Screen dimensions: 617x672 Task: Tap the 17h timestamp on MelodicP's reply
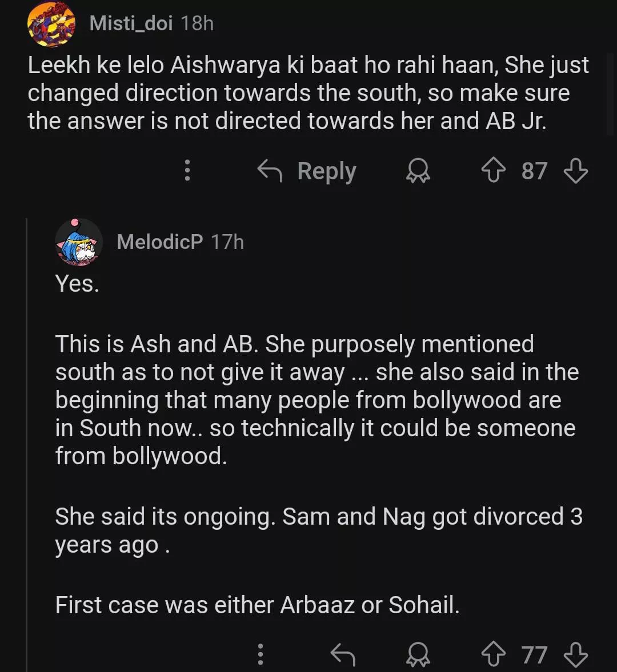[x=227, y=242]
